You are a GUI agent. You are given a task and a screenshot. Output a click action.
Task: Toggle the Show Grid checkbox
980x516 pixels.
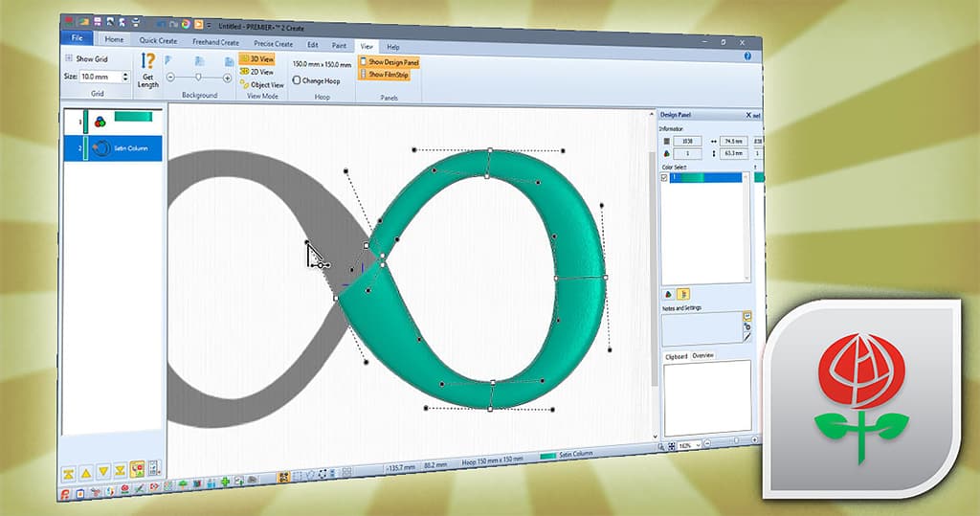click(x=70, y=58)
